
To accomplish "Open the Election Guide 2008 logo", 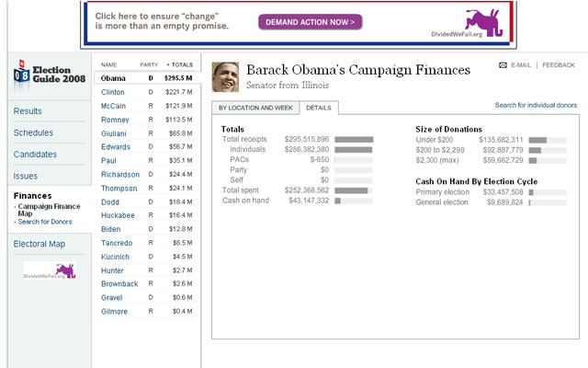I will pos(50,75).
